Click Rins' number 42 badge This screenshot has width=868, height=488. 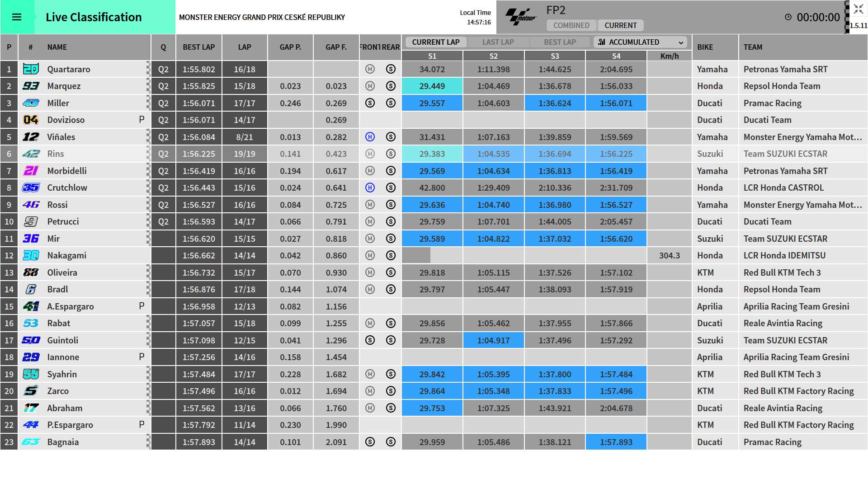[x=31, y=154]
